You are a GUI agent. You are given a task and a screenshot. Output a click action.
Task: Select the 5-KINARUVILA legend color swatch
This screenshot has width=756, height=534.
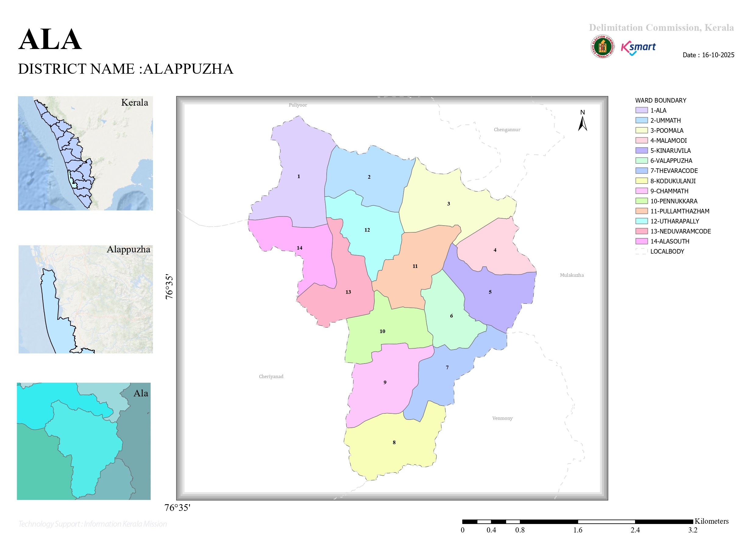[641, 151]
